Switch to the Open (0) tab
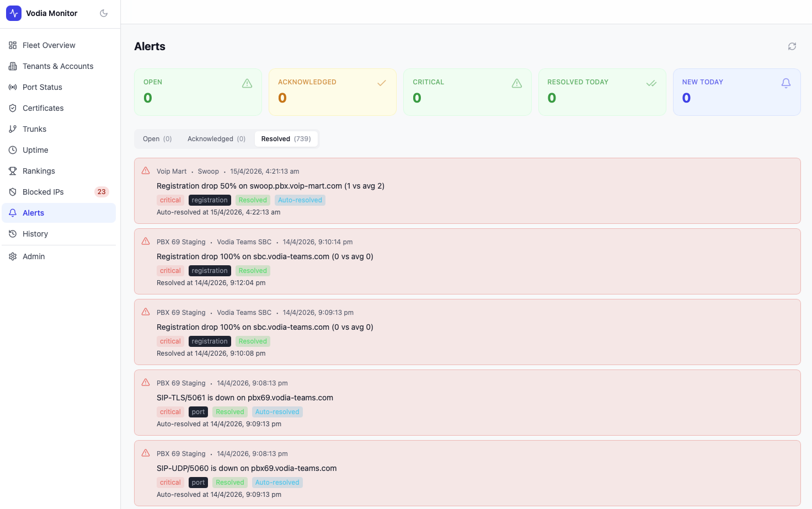Screen dimensions: 812x509 [x=157, y=139]
